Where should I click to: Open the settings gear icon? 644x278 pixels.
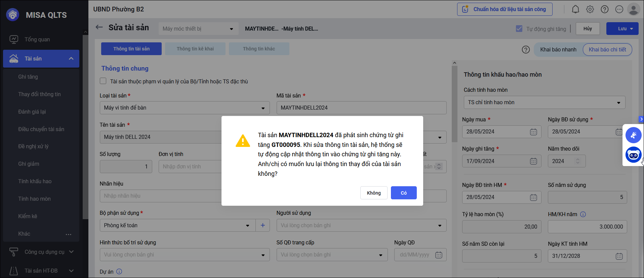point(590,9)
